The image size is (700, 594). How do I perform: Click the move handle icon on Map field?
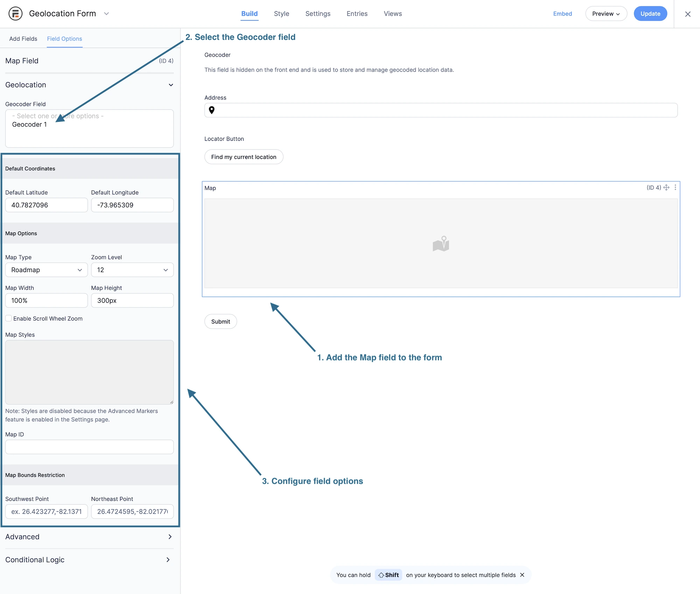[666, 187]
